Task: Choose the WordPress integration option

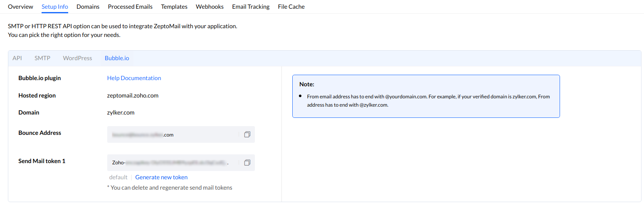Action: (77, 58)
